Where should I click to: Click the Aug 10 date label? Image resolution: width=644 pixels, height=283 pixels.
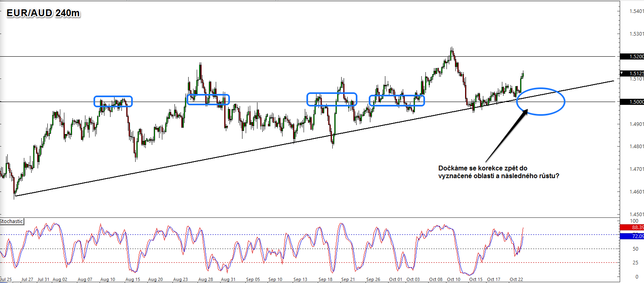pos(108,279)
